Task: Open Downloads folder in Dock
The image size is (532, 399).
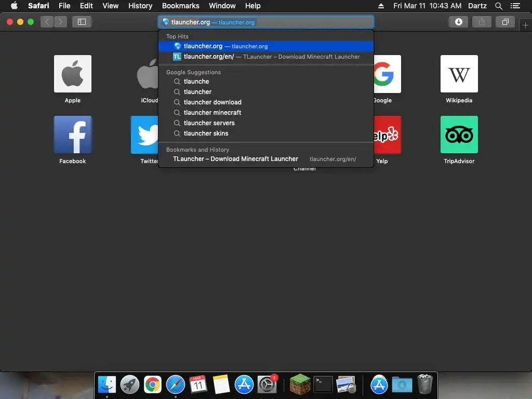Action: (402, 384)
